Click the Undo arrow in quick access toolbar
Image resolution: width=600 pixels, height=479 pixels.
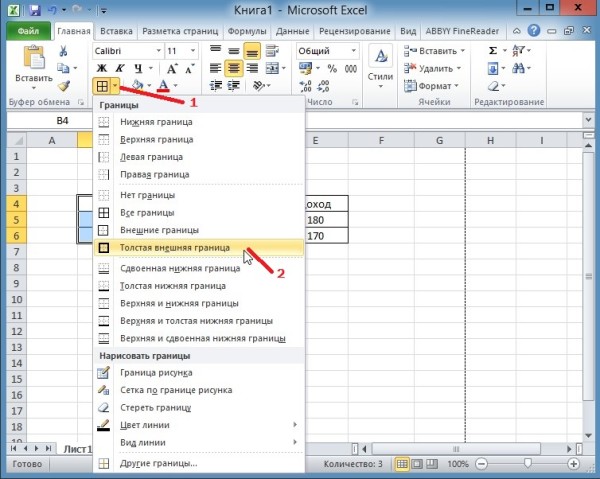[x=53, y=10]
